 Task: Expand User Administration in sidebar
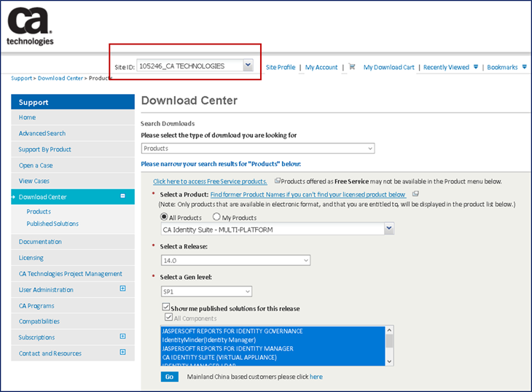click(123, 289)
